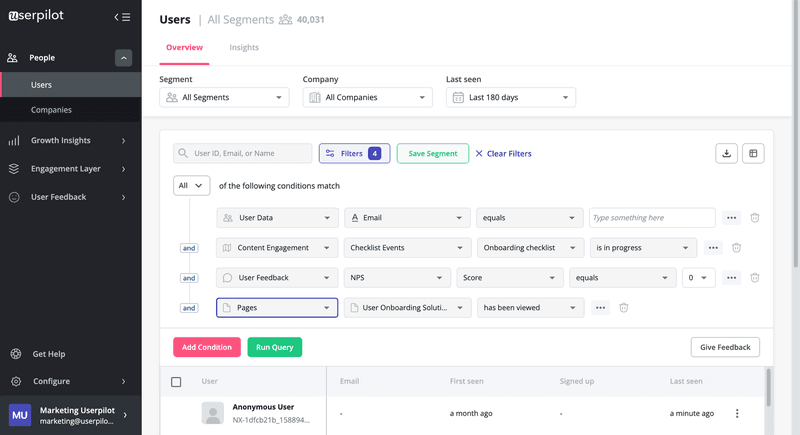
Task: Open more options on NPS row
Action: click(x=731, y=278)
